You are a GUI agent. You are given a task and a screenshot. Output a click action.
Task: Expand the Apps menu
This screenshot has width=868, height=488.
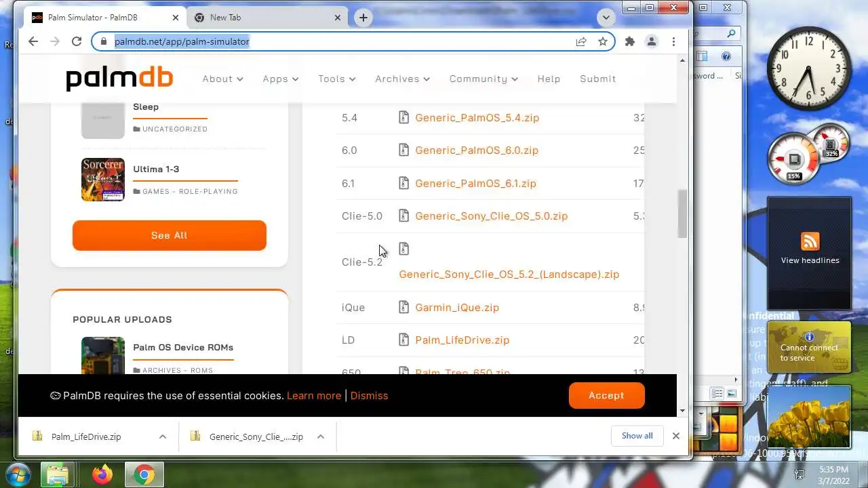pyautogui.click(x=281, y=79)
